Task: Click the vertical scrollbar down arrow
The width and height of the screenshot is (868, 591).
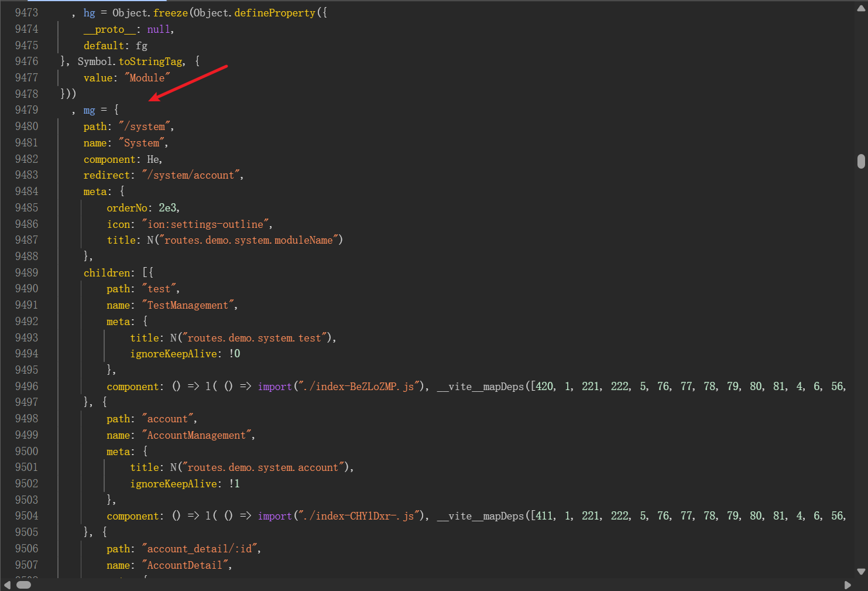Action: coord(860,571)
